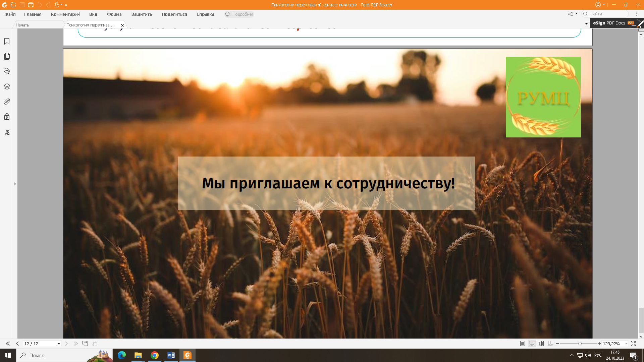The image size is (644, 362).
Task: Open the search options icon dropdown
Action: (573, 14)
